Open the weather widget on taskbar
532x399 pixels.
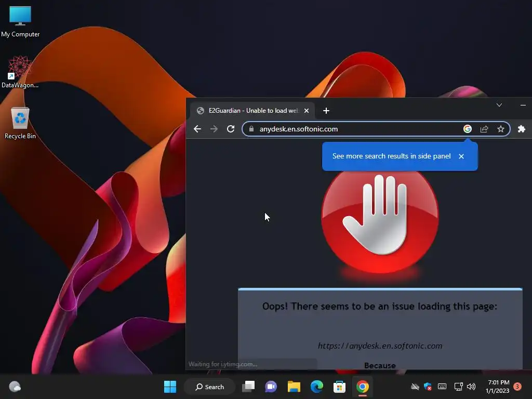(15, 387)
